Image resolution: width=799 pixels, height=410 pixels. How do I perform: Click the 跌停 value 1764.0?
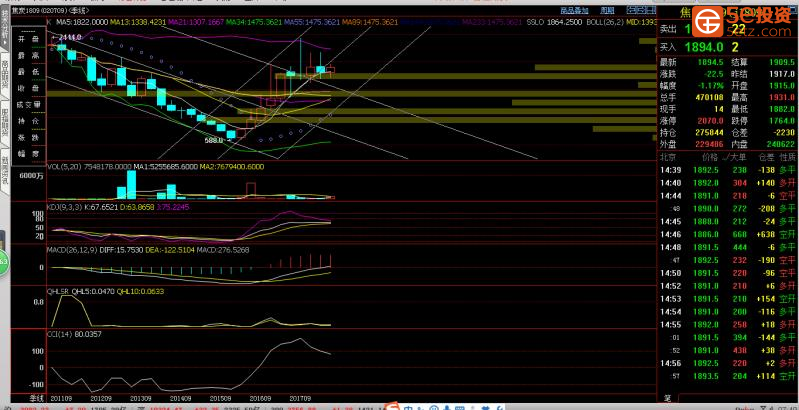pyautogui.click(x=781, y=121)
